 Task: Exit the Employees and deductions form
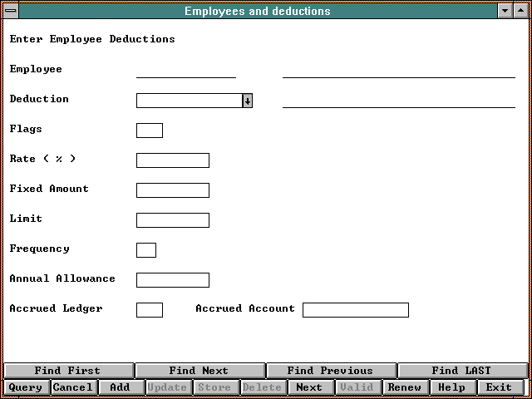500,387
